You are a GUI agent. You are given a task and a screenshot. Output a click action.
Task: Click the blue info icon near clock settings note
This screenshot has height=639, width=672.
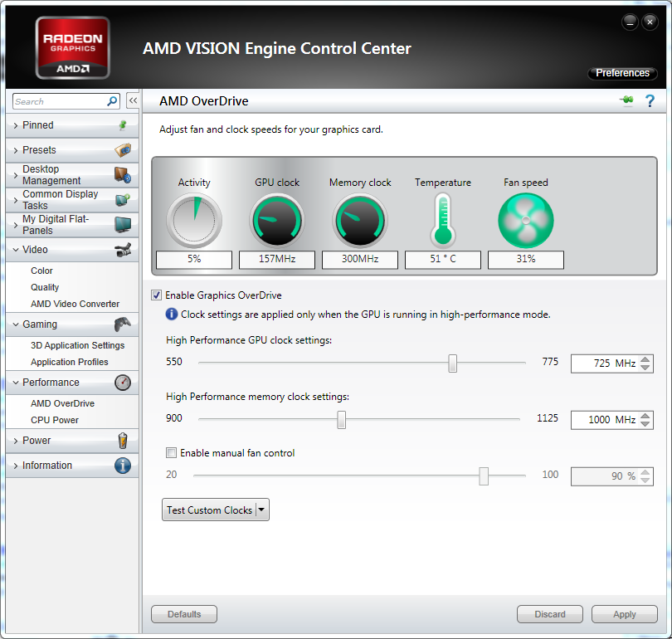click(172, 315)
